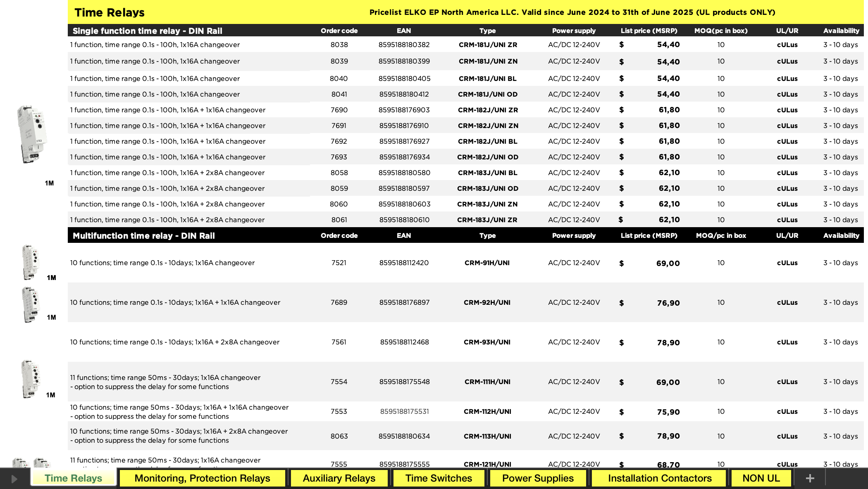Viewport: 868px width, 489px height.
Task: Click the 76,90 list price cell
Action: (668, 303)
